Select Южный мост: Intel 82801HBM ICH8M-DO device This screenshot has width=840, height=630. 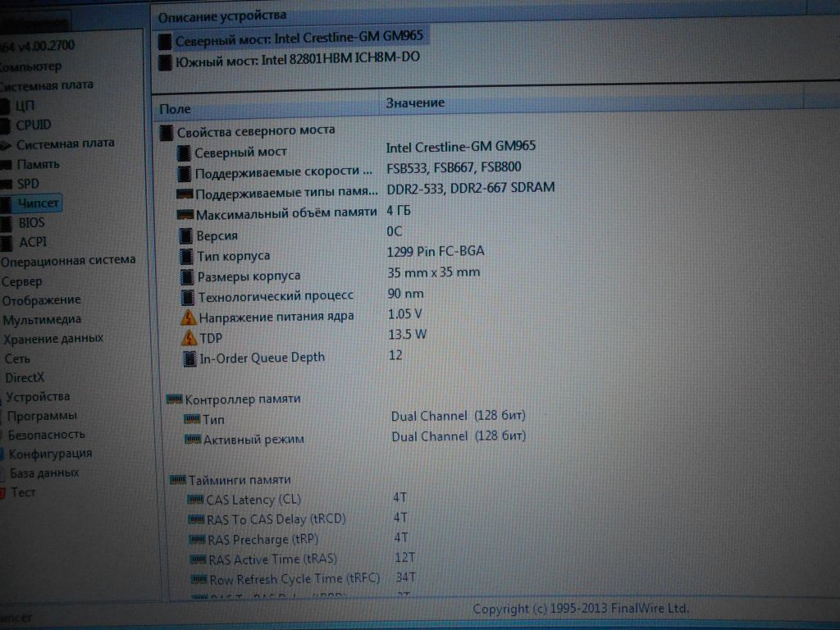point(298,59)
